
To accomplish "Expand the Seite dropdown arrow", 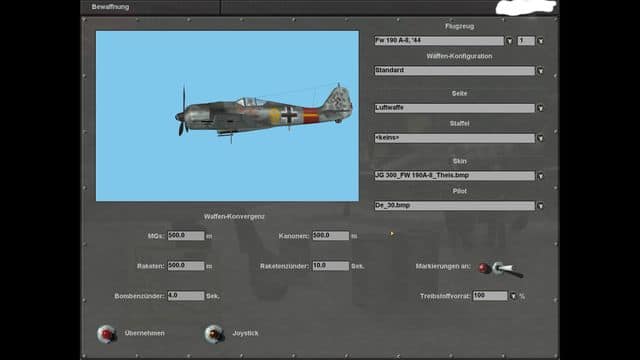I will 540,108.
